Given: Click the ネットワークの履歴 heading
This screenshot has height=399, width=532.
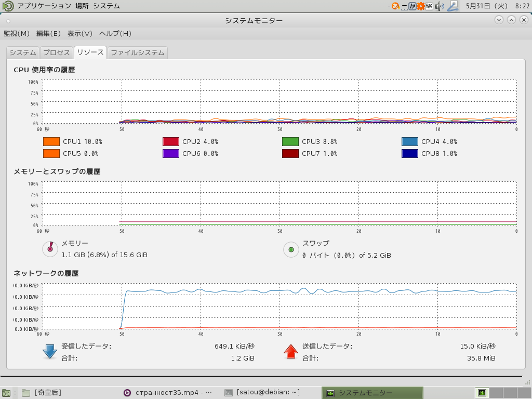Looking at the screenshot, I should [46, 273].
